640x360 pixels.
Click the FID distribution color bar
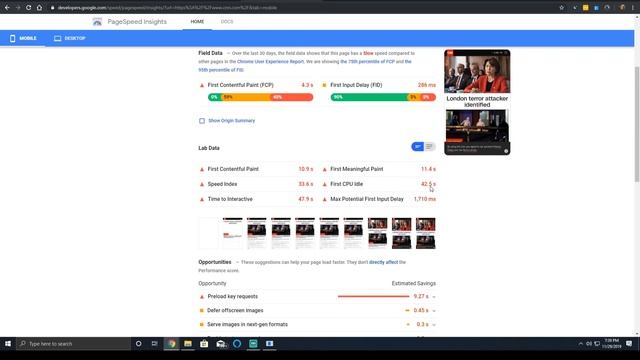point(383,97)
